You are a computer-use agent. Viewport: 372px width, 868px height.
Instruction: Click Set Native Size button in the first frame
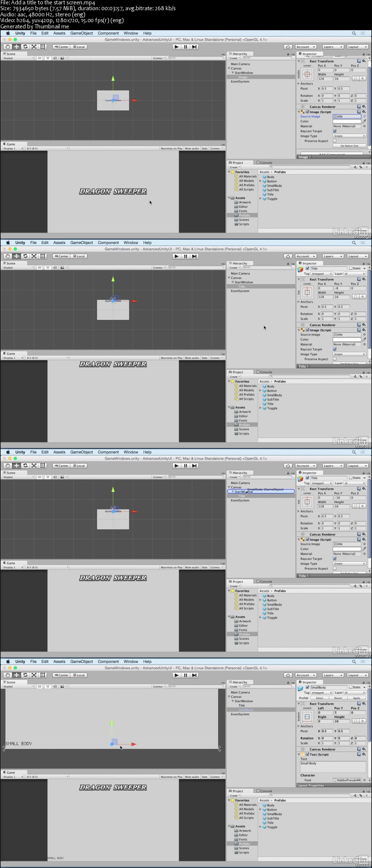pyautogui.click(x=349, y=146)
